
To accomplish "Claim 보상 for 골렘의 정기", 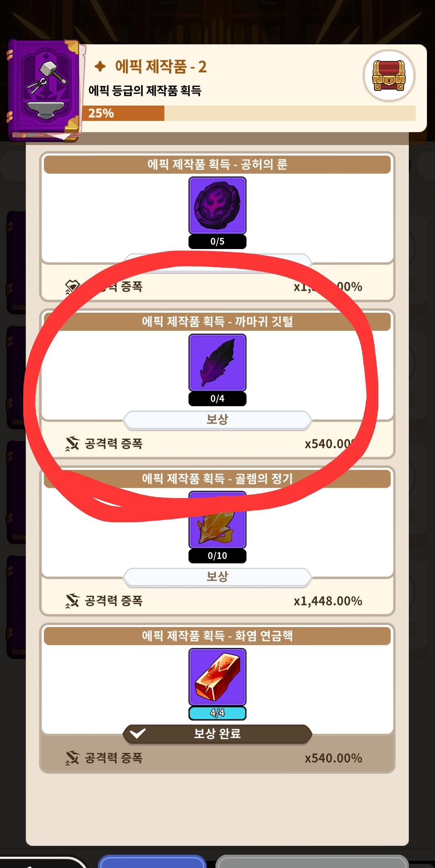I will click(x=217, y=577).
